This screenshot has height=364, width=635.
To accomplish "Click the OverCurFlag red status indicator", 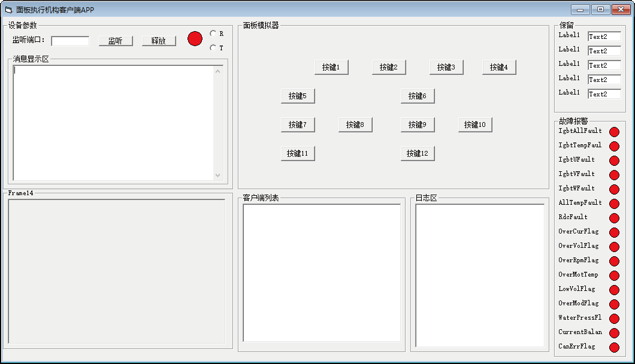I will [x=614, y=232].
